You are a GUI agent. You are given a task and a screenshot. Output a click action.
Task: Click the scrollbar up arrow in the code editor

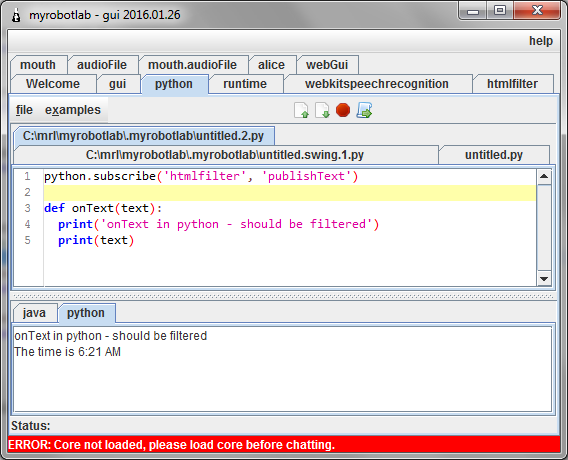coord(544,177)
